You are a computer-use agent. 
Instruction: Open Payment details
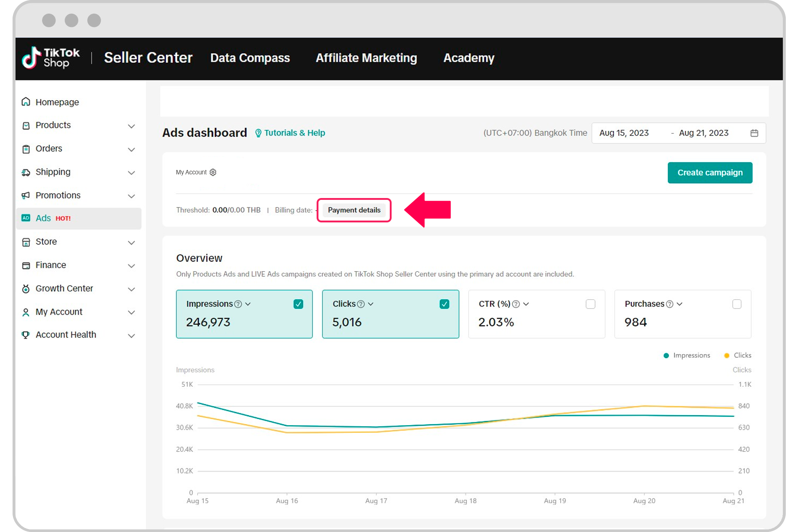tap(354, 210)
